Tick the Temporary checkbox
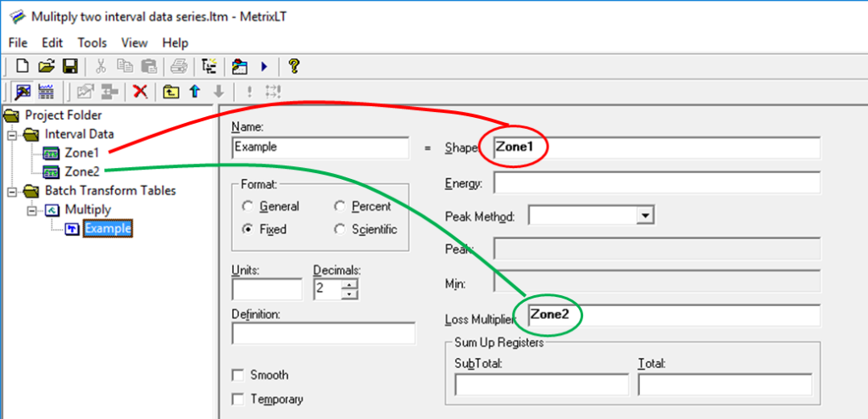This screenshot has height=419, width=868. [237, 399]
